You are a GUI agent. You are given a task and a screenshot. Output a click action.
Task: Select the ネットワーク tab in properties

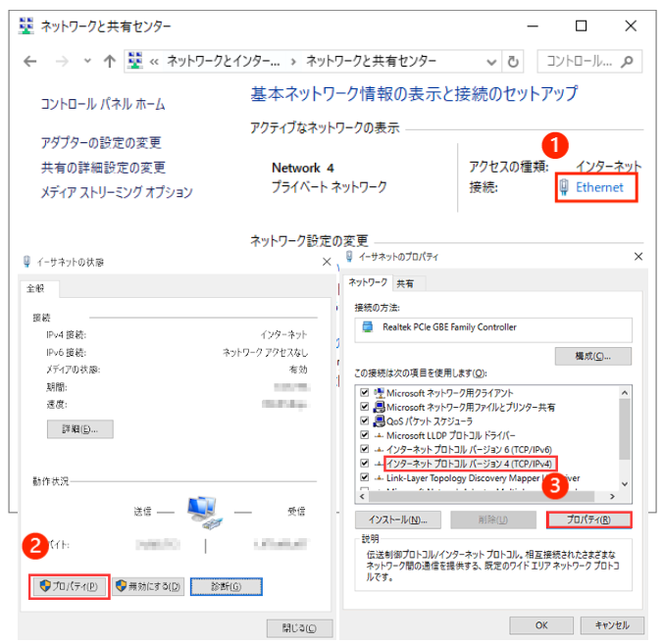[x=368, y=282]
